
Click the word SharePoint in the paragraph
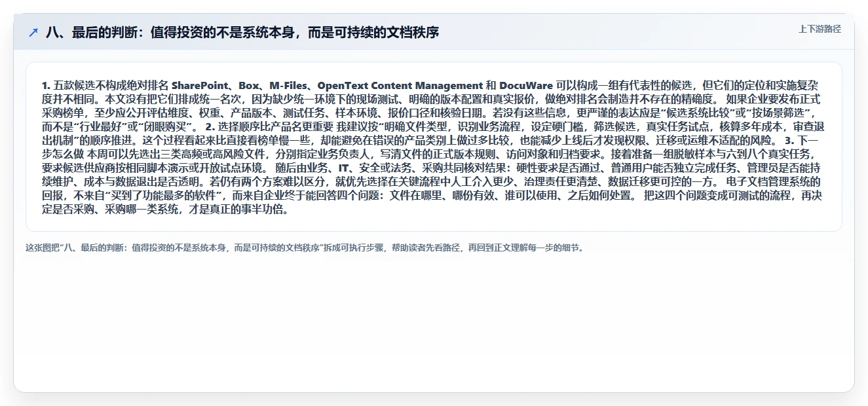[200, 86]
